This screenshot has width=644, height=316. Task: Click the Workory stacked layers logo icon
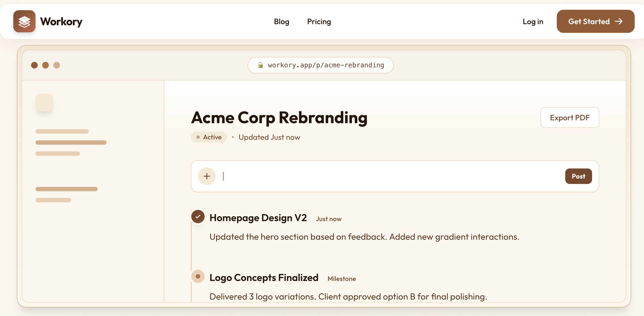(x=24, y=21)
